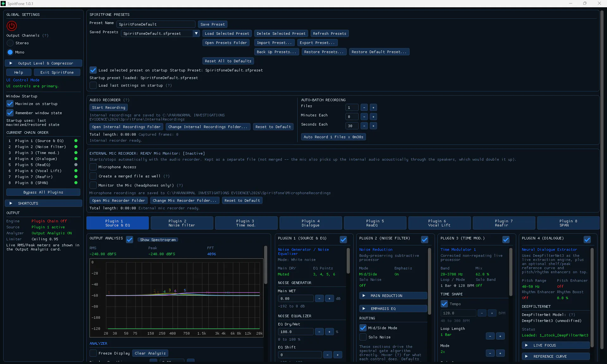Click the Output Analysis panel scrollbar
This screenshot has width=607, height=364.
[265, 265]
